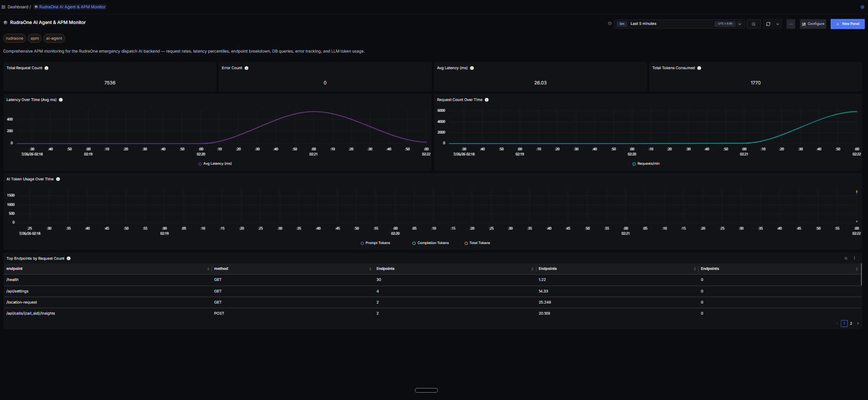This screenshot has width=868, height=400.
Task: Click the previous page arrow in pagination
Action: tap(837, 323)
